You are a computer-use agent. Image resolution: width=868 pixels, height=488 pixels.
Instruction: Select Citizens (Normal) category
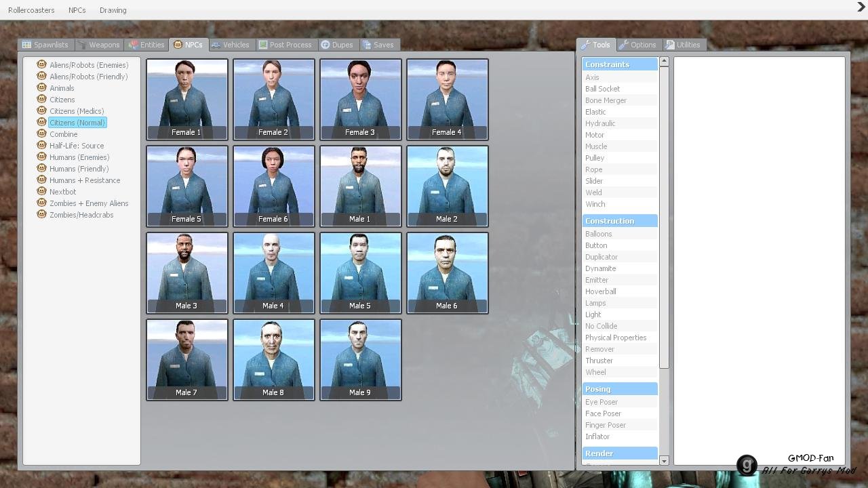point(77,123)
